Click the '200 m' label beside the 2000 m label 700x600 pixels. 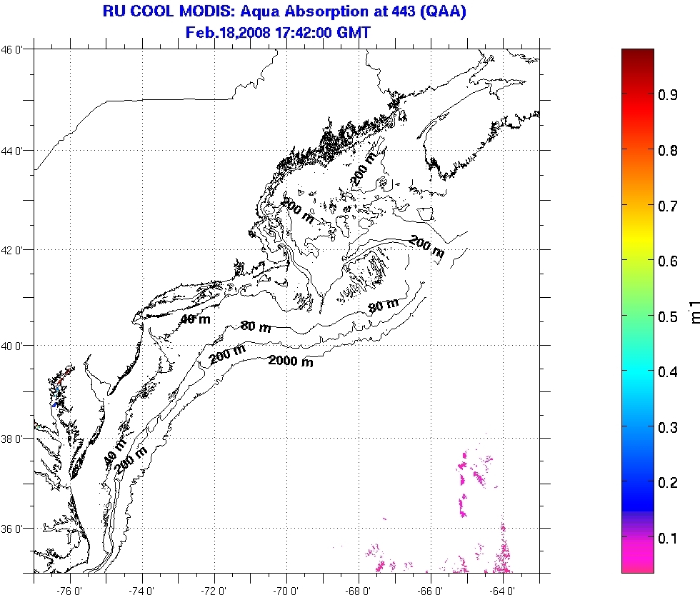(x=227, y=354)
